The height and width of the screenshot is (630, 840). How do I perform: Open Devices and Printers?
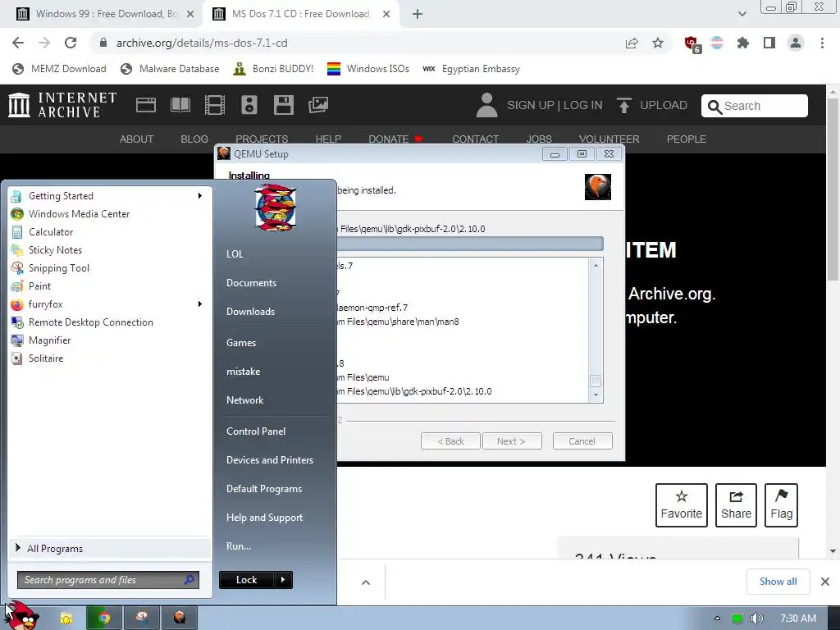pos(269,460)
